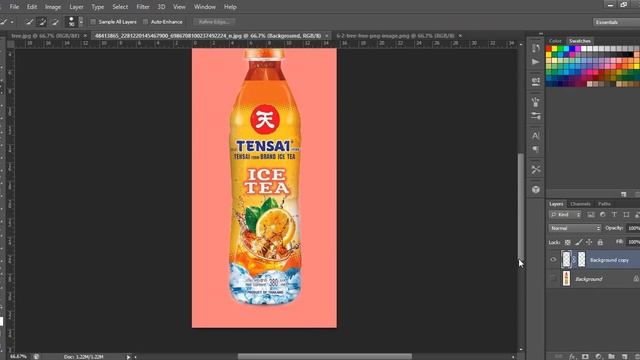Open the Select menu
This screenshot has width=640, height=360.
tap(120, 7)
